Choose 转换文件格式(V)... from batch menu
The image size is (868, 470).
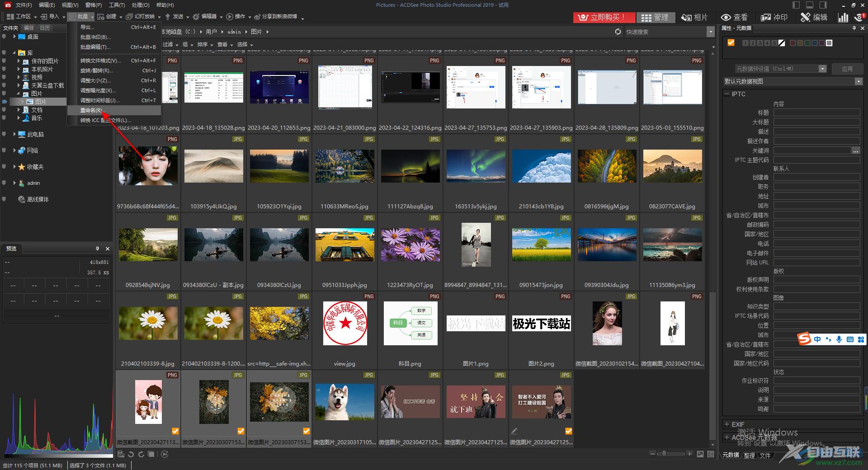(x=114, y=61)
